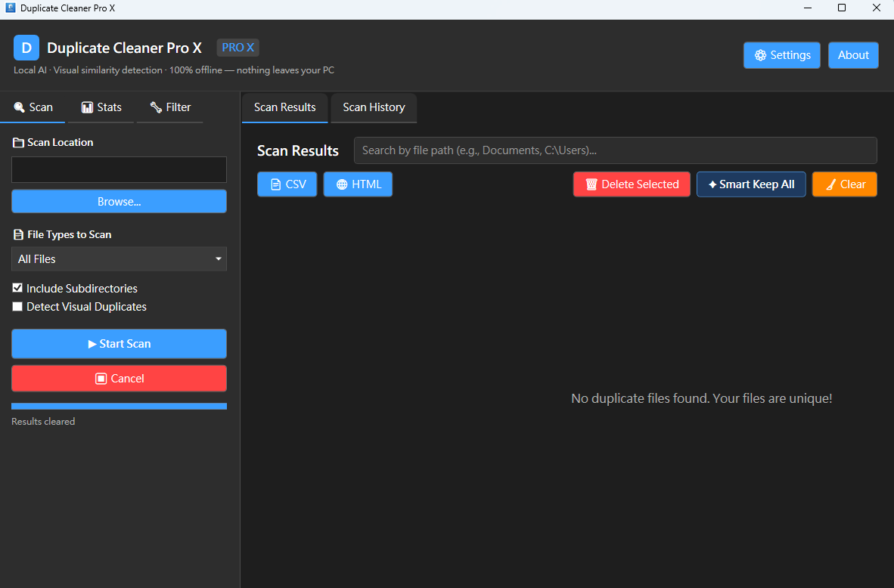
Task: Clear the scan results
Action: [844, 184]
